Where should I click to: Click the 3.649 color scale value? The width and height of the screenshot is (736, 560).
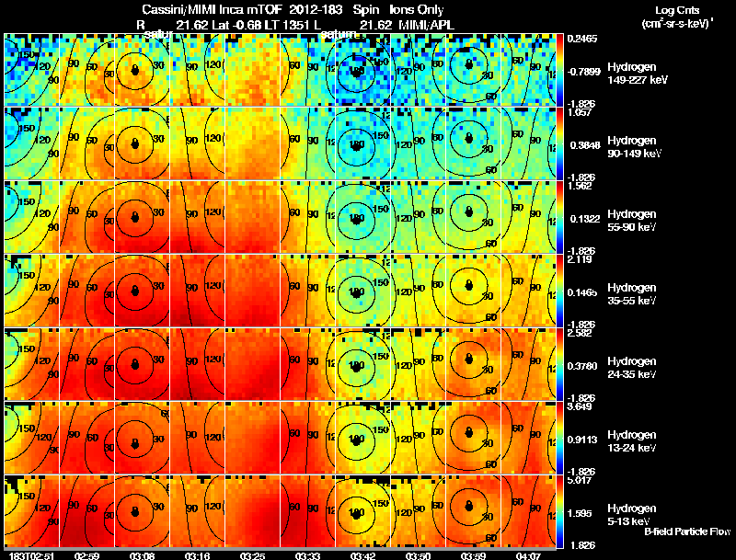580,406
